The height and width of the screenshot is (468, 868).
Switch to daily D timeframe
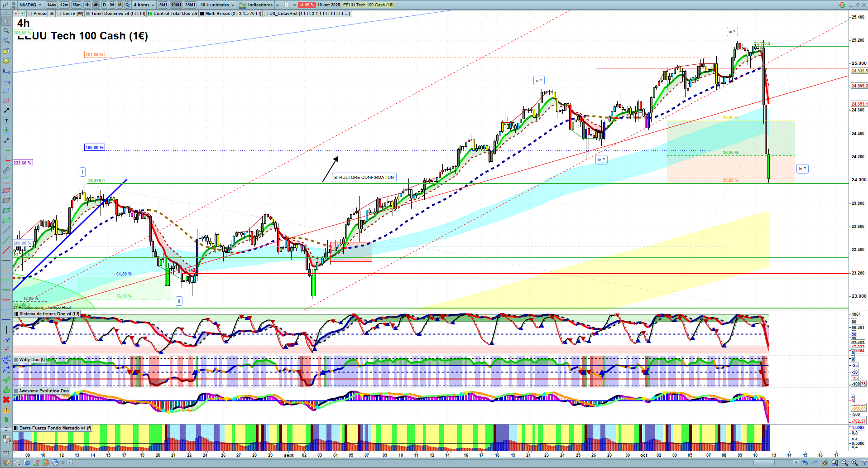pos(104,5)
